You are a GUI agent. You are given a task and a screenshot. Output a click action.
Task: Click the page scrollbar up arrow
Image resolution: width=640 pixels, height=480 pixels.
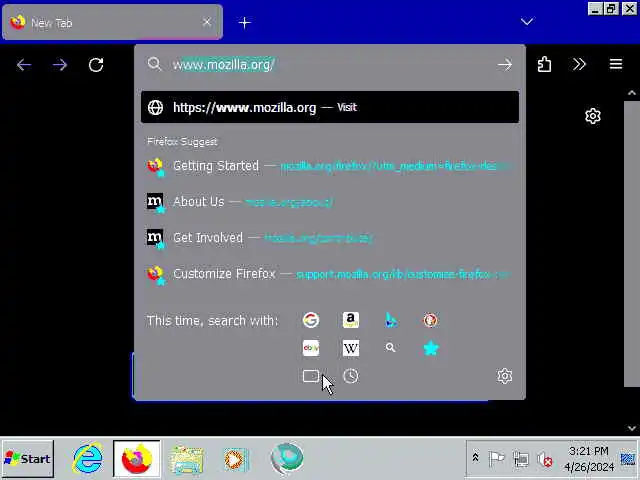[632, 93]
